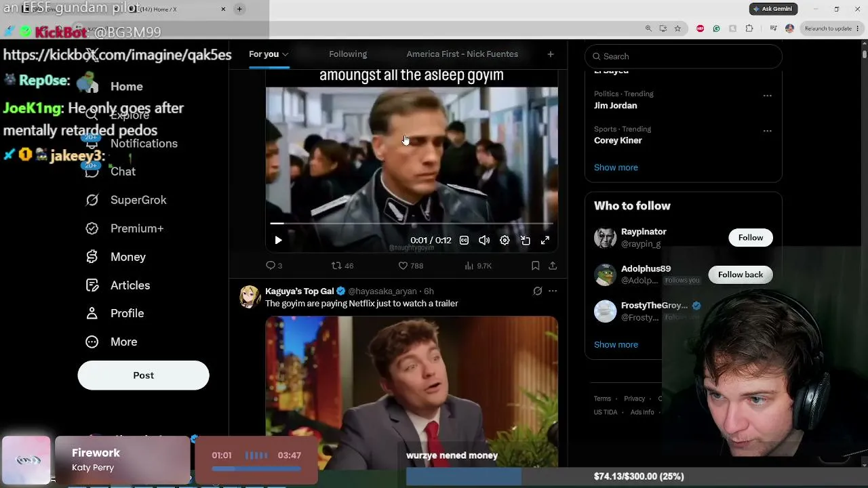This screenshot has height=488, width=868.
Task: Open the Corey Kiner trending topic
Action: pos(618,141)
